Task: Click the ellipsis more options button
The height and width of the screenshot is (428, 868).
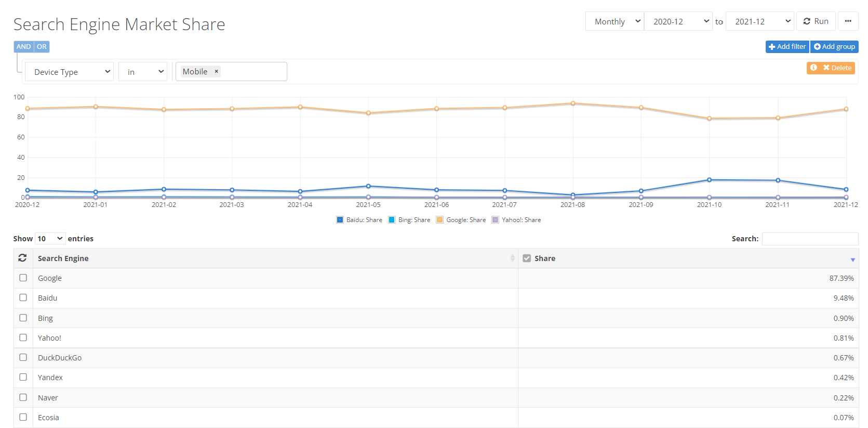Action: tap(848, 21)
